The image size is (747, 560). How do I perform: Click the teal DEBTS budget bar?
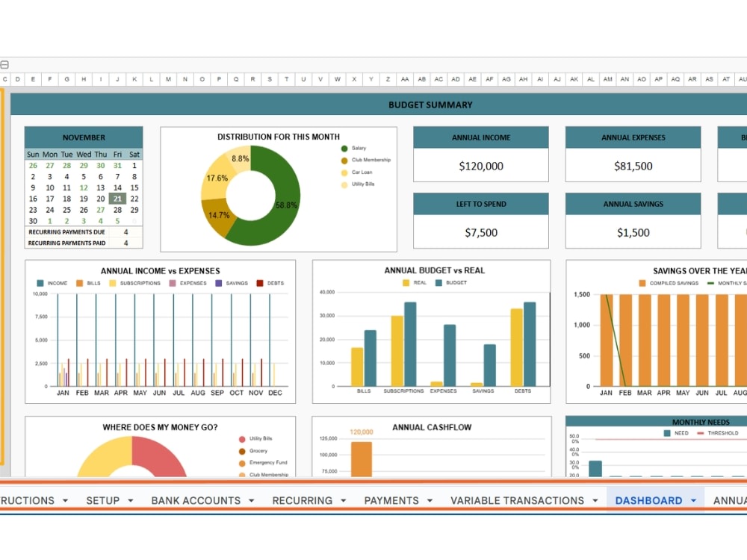click(x=530, y=344)
